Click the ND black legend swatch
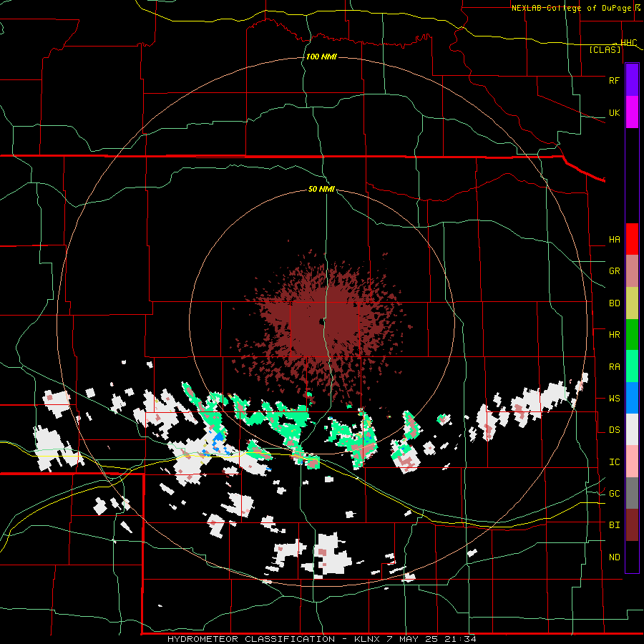Image resolution: width=644 pixels, height=644 pixels. click(x=632, y=557)
